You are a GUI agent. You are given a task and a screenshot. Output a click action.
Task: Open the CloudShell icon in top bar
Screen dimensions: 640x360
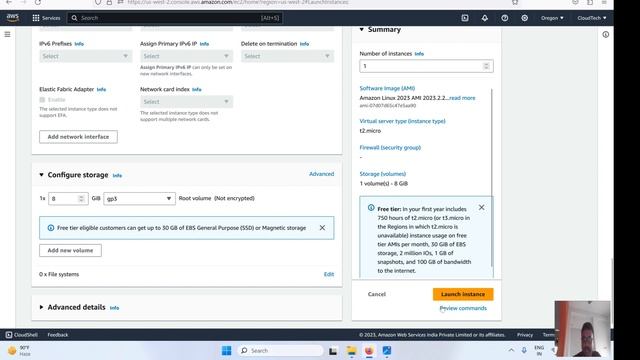(x=465, y=18)
